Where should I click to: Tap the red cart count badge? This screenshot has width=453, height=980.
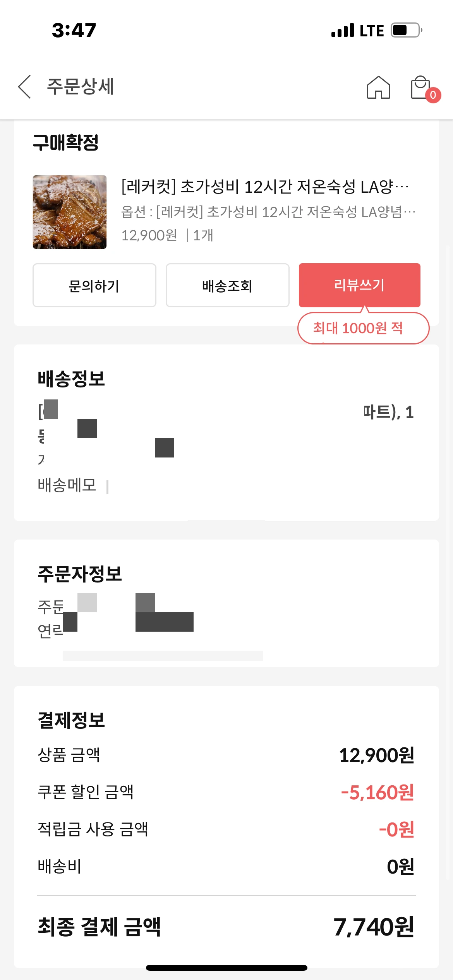433,95
